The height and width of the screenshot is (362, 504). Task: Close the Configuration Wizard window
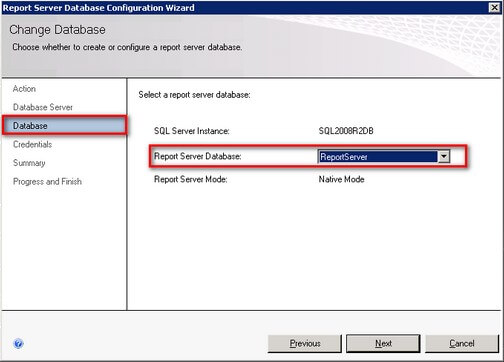point(494,7)
